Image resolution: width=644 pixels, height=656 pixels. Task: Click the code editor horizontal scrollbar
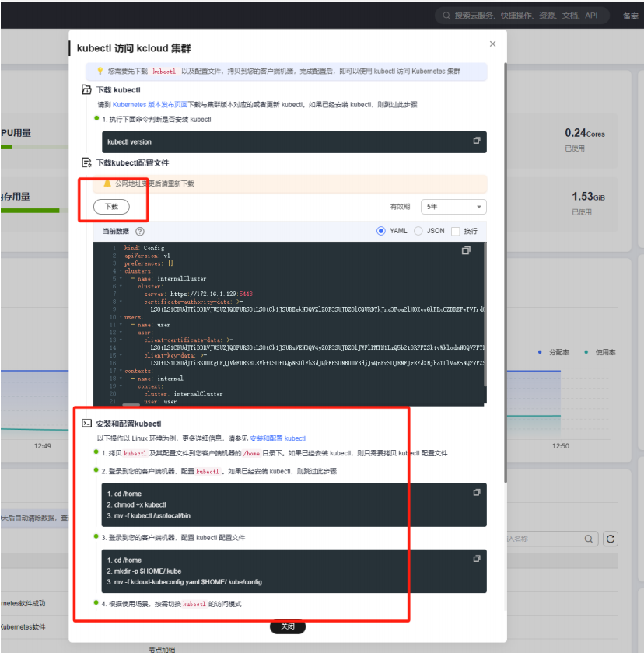click(131, 405)
